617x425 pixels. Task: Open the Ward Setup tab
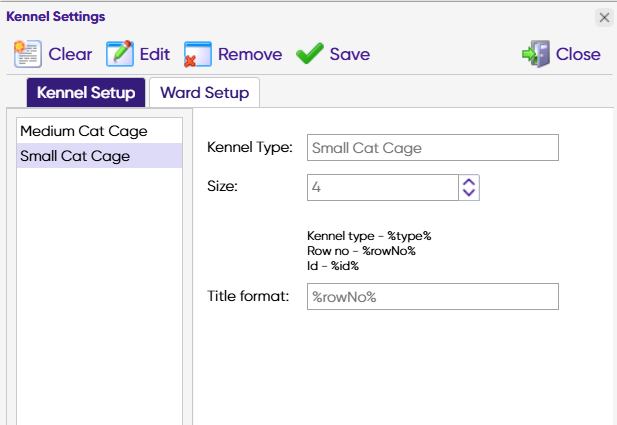[x=204, y=93]
